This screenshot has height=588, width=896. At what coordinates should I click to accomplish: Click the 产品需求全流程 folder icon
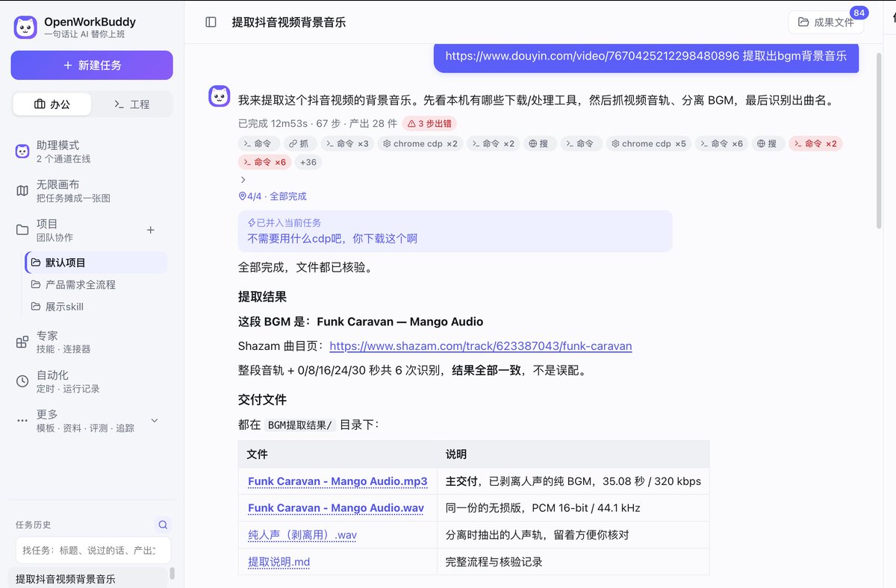[x=36, y=284]
